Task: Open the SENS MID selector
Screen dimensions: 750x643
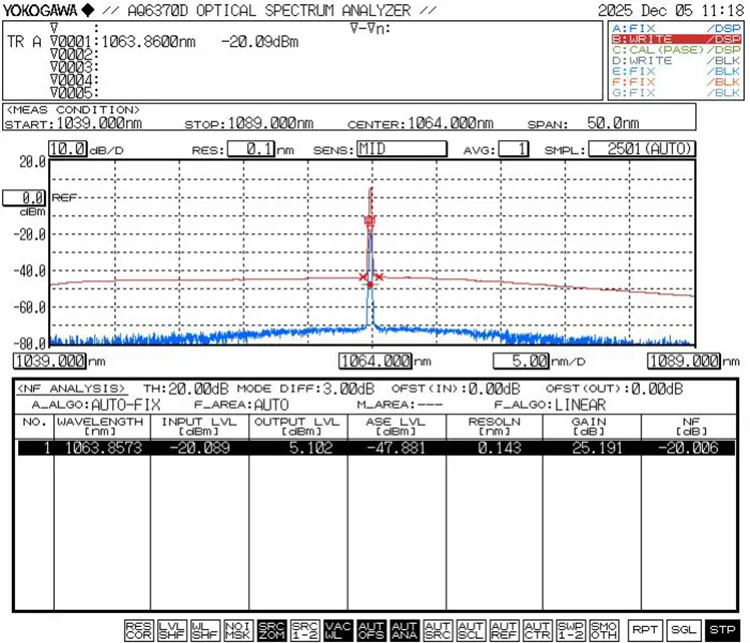Action: [x=402, y=149]
